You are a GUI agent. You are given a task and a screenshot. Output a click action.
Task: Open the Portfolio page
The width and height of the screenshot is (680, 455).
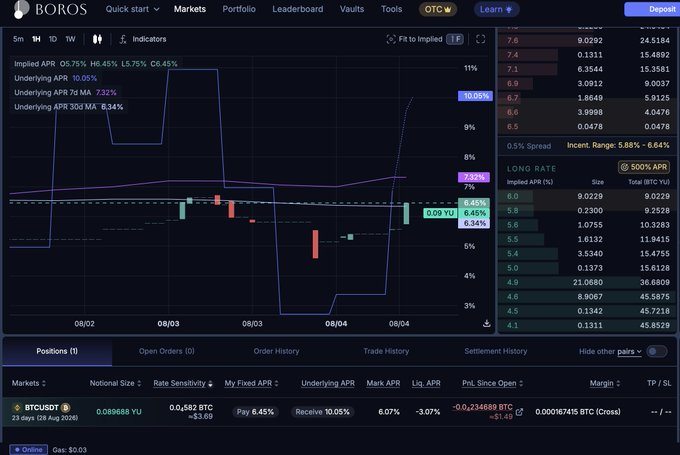coord(239,9)
